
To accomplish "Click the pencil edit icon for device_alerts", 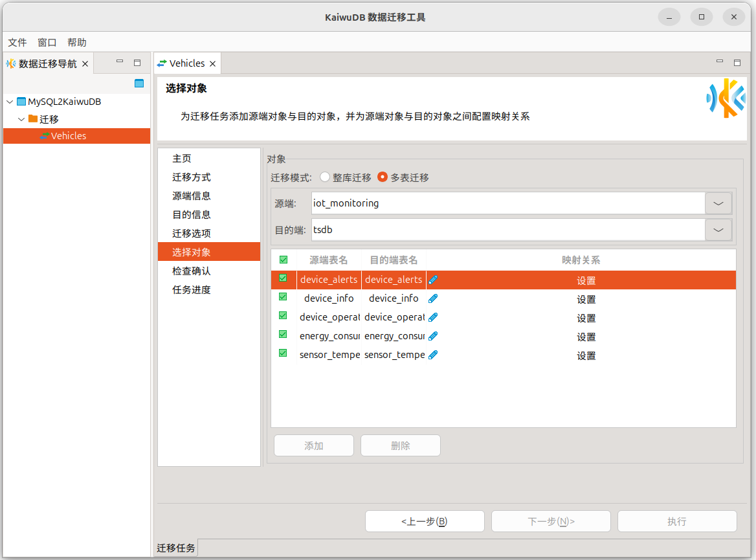I will [x=433, y=280].
